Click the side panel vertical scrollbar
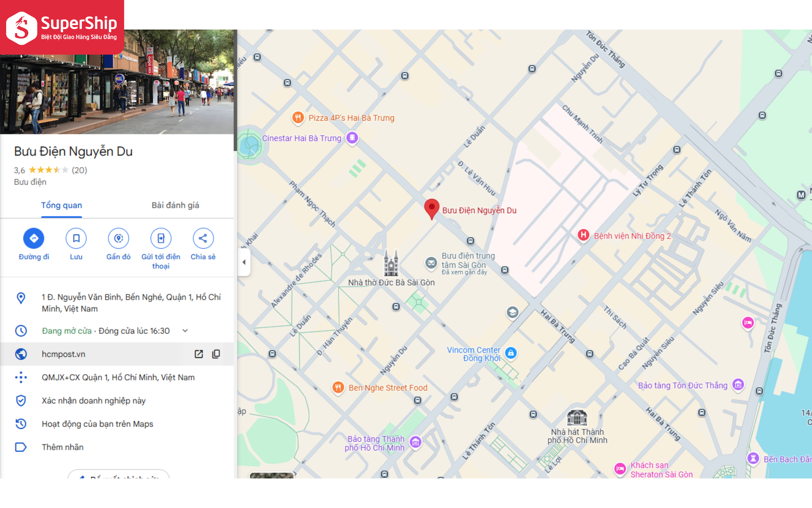The width and height of the screenshot is (812, 508). tap(235, 90)
